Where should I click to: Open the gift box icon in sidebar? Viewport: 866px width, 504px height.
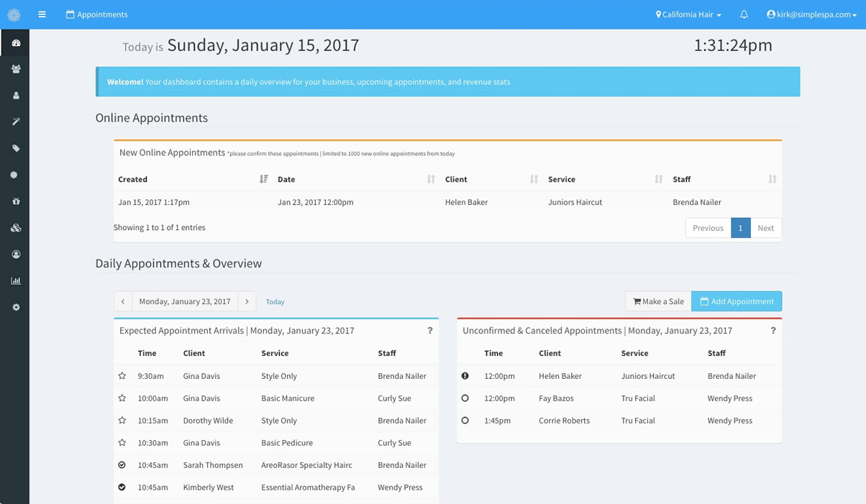point(16,202)
